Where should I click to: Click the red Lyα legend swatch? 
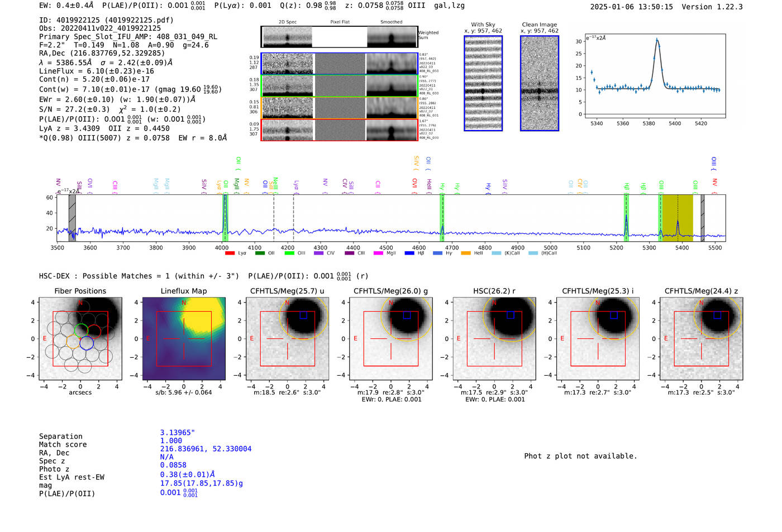pyautogui.click(x=230, y=253)
